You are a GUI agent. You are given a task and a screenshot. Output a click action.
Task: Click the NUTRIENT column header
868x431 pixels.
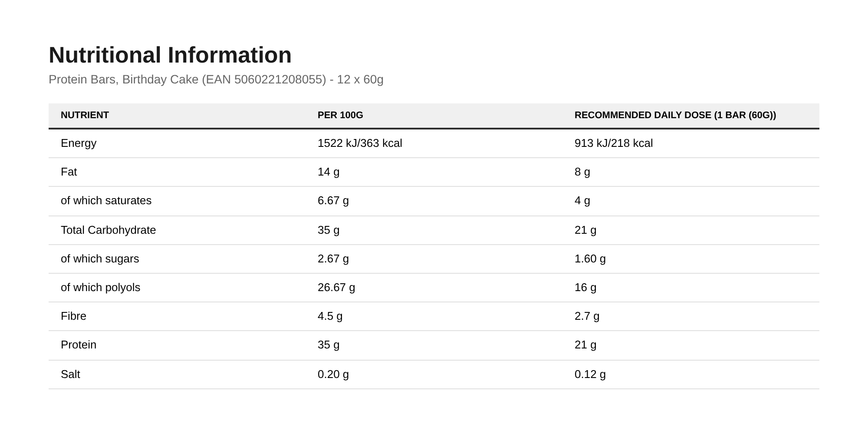(85, 115)
